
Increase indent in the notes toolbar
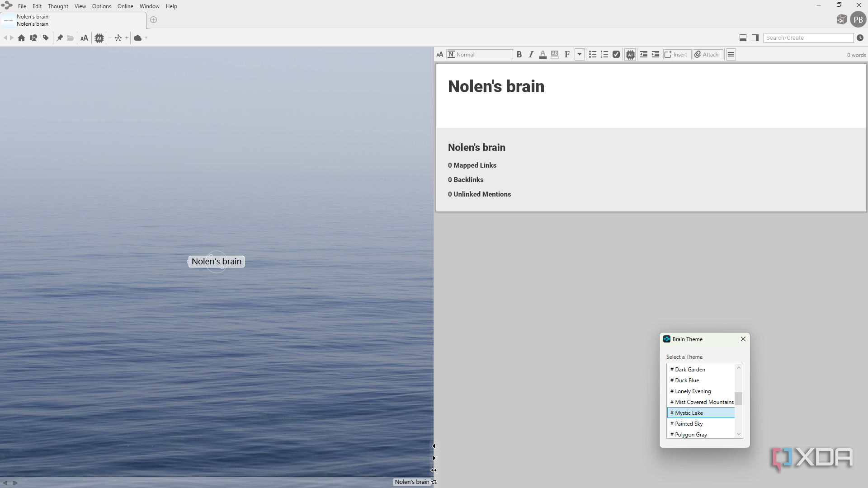click(656, 55)
